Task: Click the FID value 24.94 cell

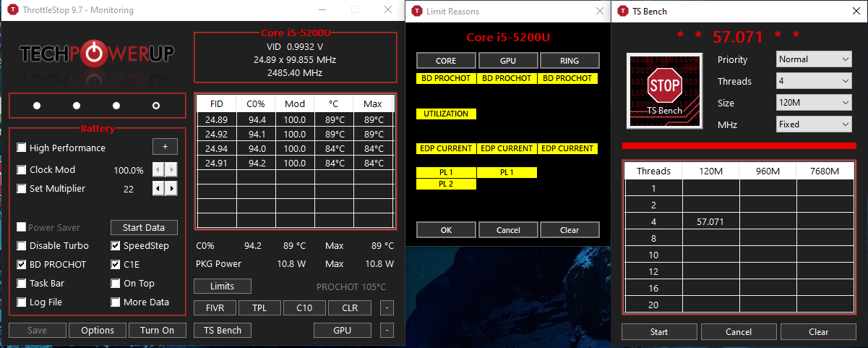Action: [216, 148]
